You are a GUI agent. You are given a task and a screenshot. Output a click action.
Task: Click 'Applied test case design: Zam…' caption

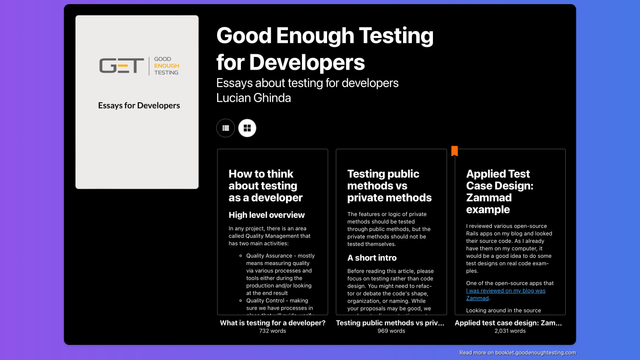(509, 323)
